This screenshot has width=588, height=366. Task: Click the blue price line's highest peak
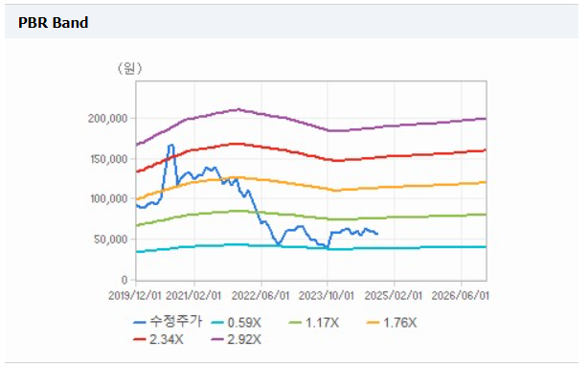171,145
